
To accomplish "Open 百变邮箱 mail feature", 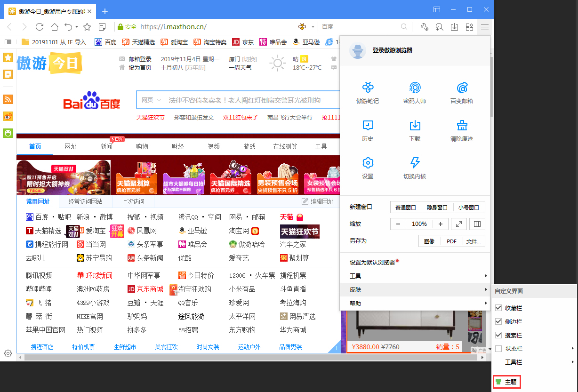I will (462, 92).
